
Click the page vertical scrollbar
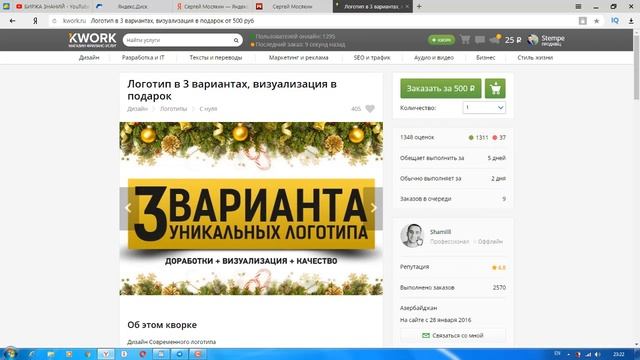636,67
